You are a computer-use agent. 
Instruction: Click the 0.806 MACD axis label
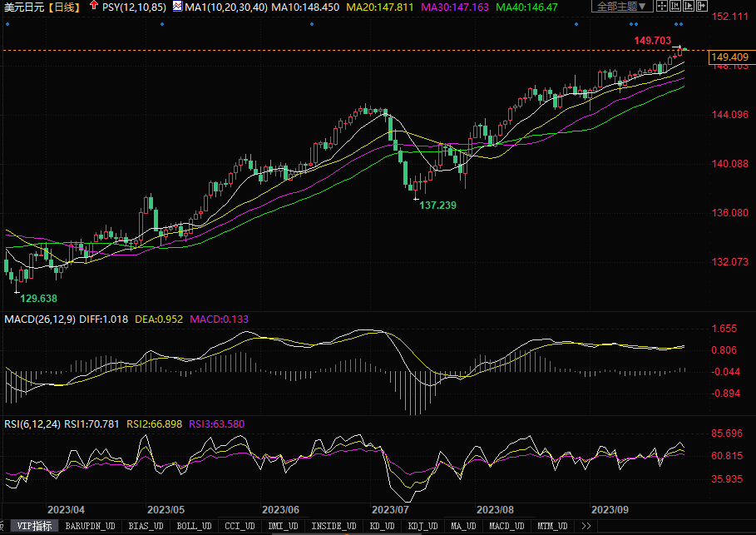724,350
